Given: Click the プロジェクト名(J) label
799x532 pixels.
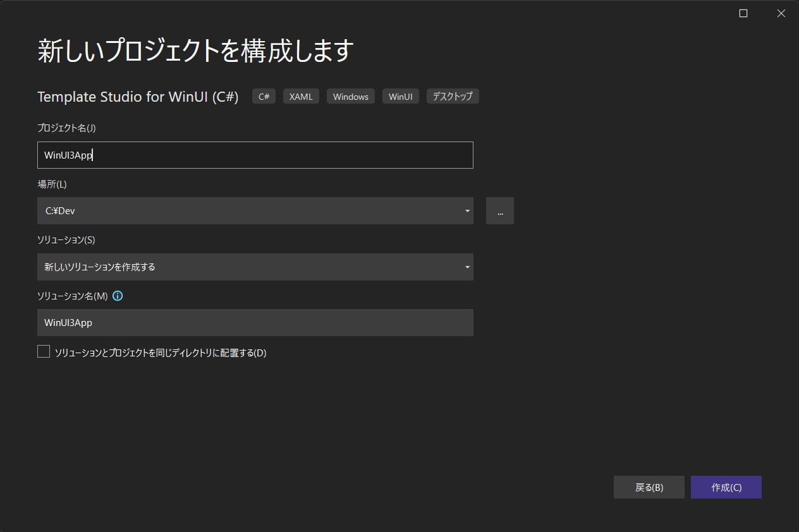Looking at the screenshot, I should (x=66, y=128).
